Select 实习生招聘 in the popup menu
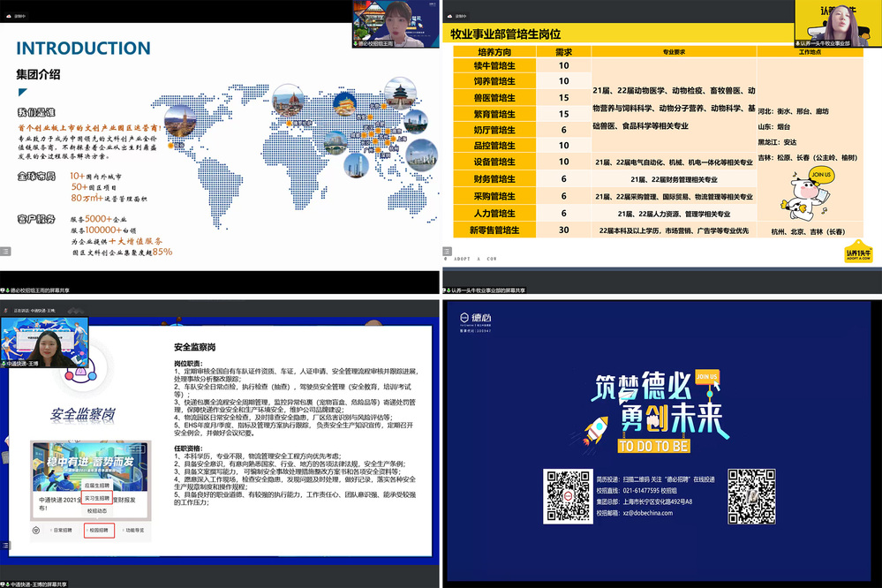The image size is (882, 588). coord(97,498)
